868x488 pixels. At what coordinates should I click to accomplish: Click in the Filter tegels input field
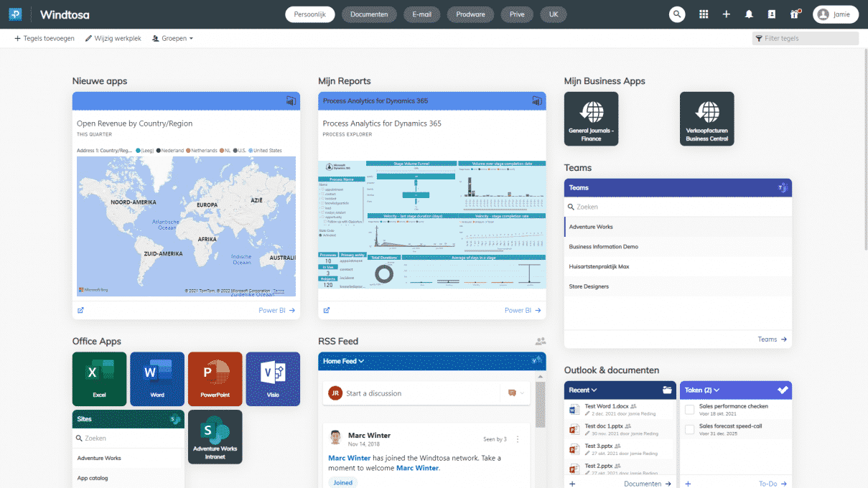806,39
